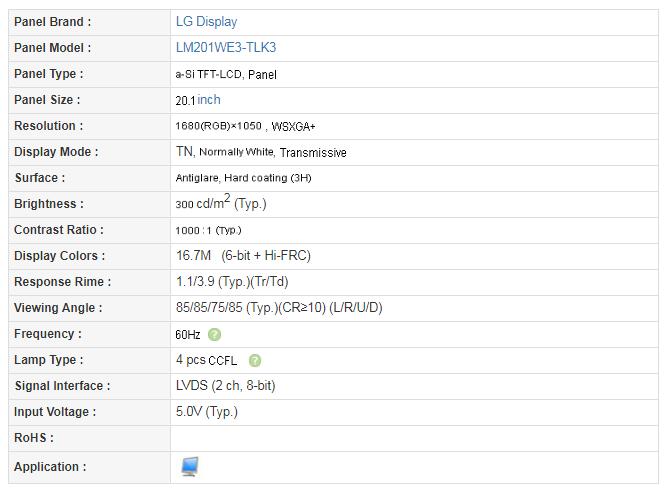
Task: Click the 85/85/75/85 viewing angle value
Action: pos(279,307)
